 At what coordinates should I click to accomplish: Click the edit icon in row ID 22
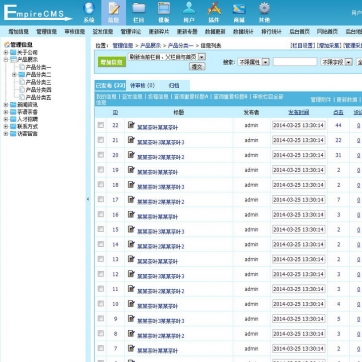[131, 125]
